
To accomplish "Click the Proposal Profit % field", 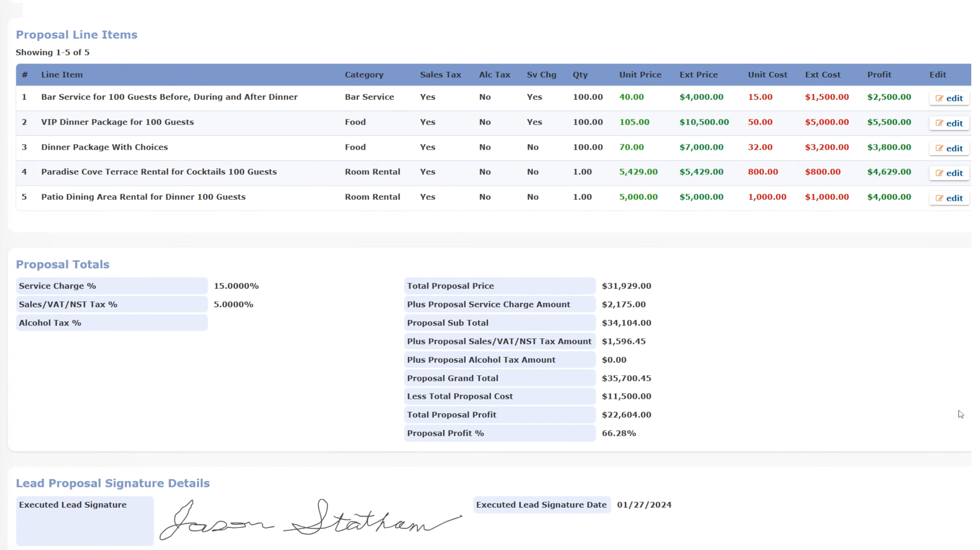I will coord(499,433).
